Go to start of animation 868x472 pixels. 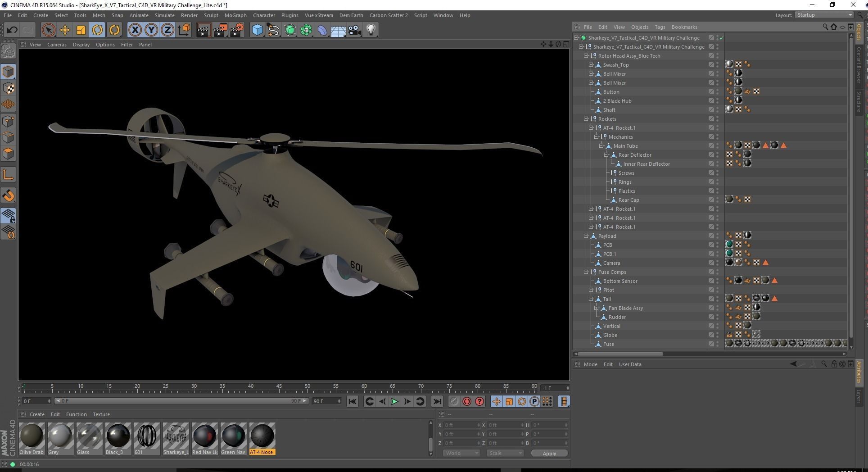353,401
